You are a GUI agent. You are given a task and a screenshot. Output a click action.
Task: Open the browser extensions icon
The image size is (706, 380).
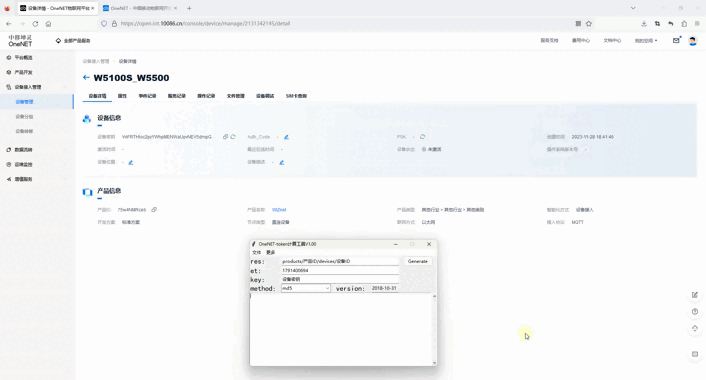pos(684,23)
